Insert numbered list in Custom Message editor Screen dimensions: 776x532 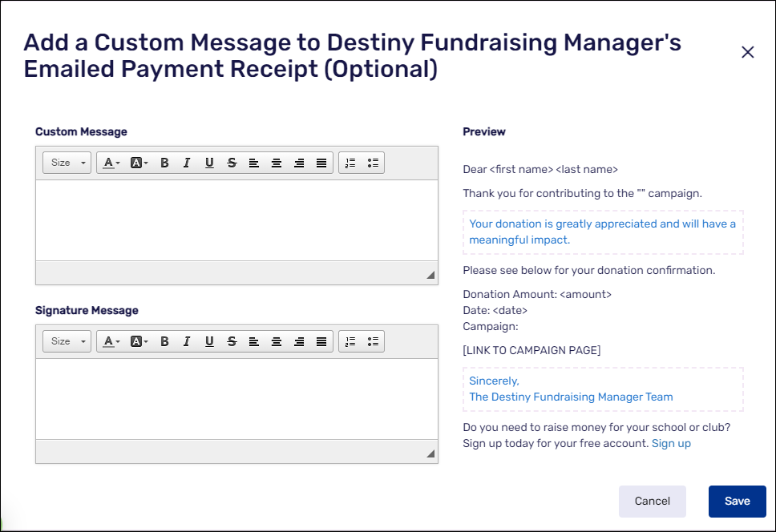pyautogui.click(x=350, y=163)
